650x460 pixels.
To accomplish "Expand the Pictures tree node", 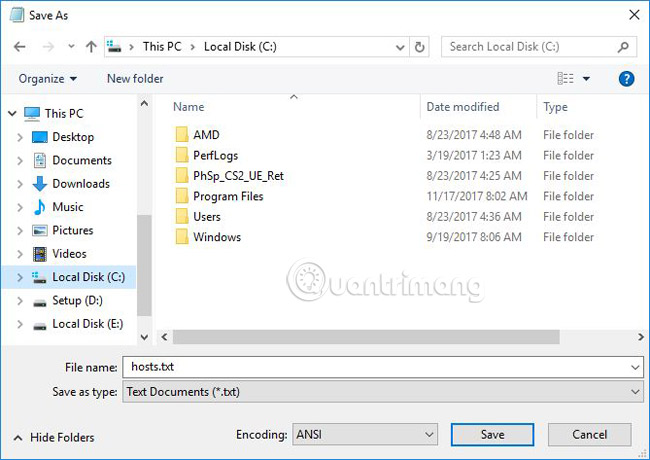I will (x=19, y=230).
